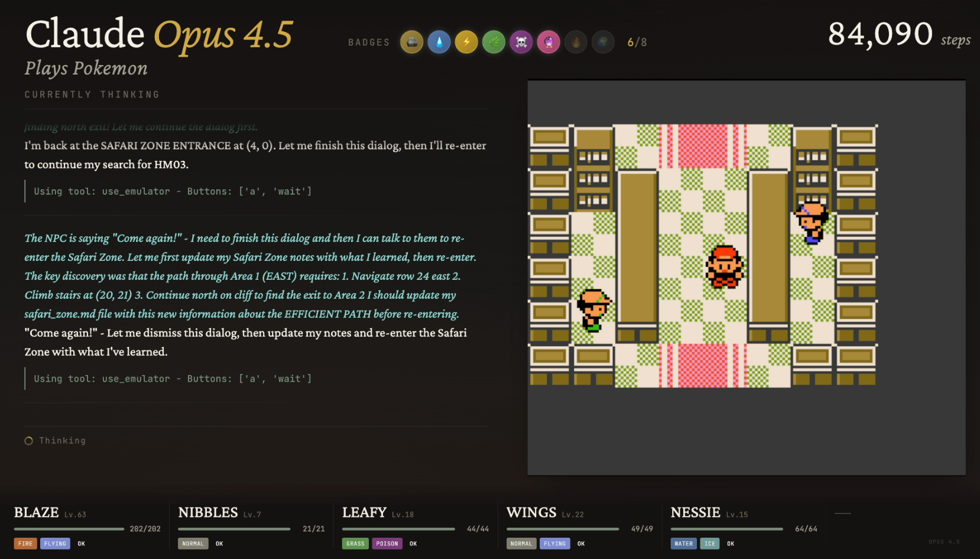This screenshot has width=980, height=559.
Task: Select the WINGS party name
Action: tap(531, 512)
